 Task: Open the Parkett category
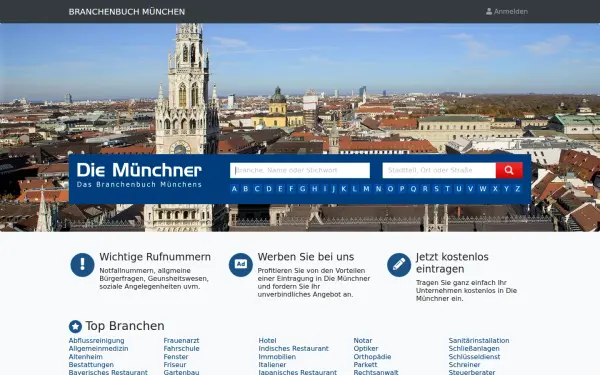[365, 365]
